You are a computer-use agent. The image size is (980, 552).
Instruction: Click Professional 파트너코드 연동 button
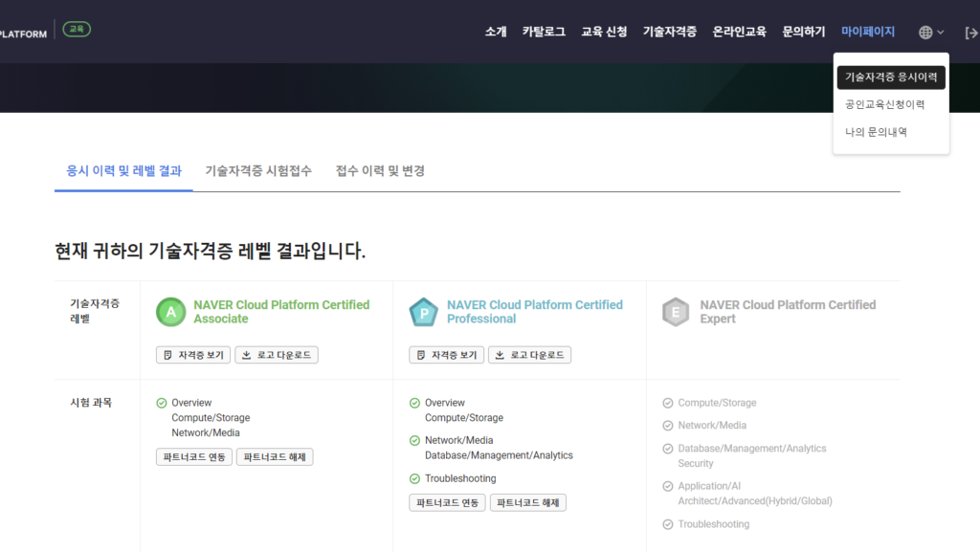pos(447,502)
